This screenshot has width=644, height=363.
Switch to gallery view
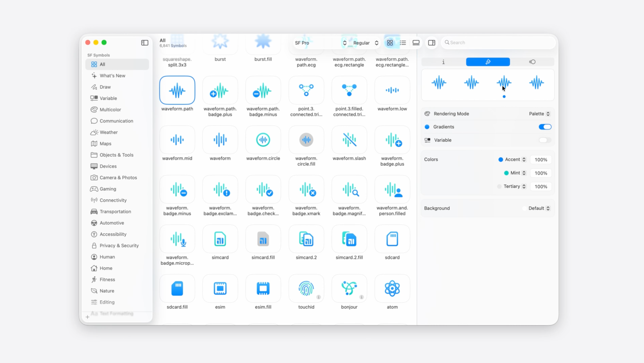tap(416, 43)
